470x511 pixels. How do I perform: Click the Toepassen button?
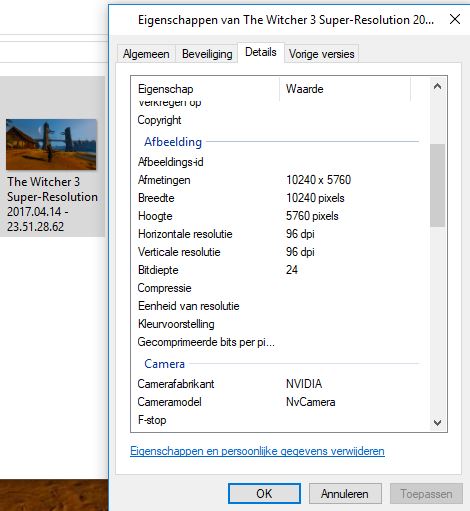click(x=426, y=494)
